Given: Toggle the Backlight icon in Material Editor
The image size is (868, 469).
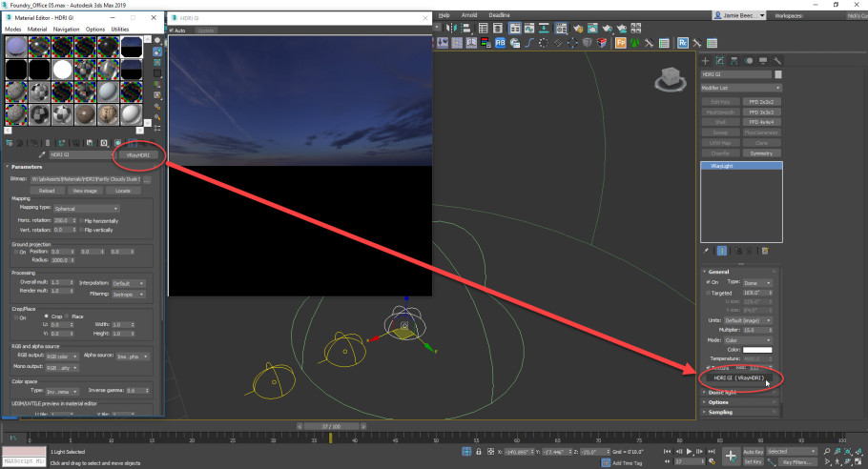Looking at the screenshot, I should 157,51.
